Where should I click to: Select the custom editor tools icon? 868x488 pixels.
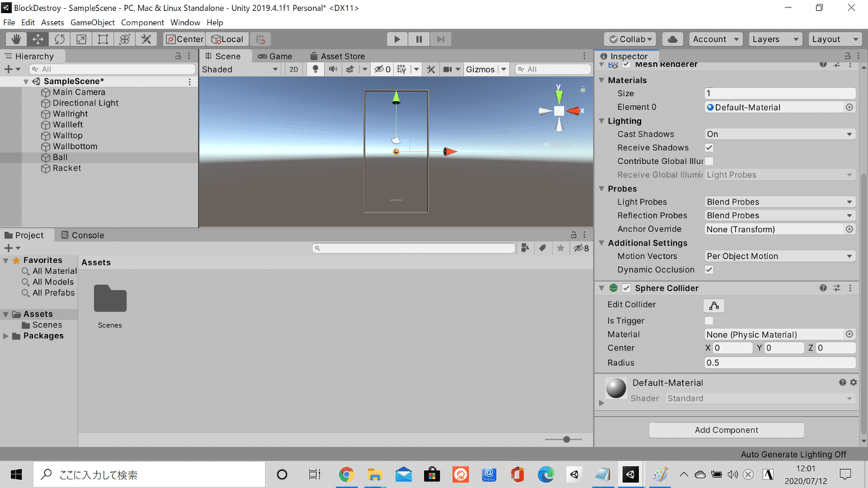[146, 39]
